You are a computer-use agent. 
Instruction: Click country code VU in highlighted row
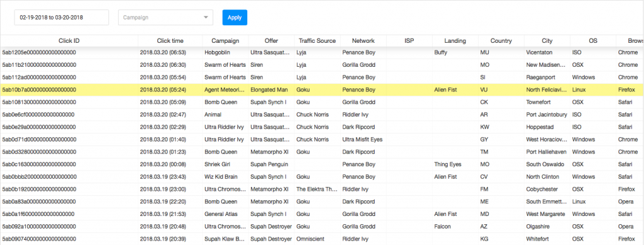pyautogui.click(x=484, y=89)
